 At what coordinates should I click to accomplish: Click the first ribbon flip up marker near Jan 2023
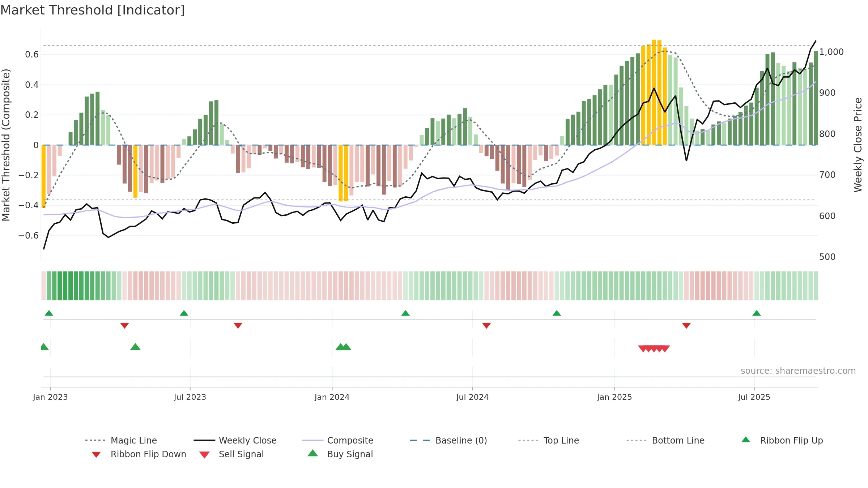tap(49, 313)
